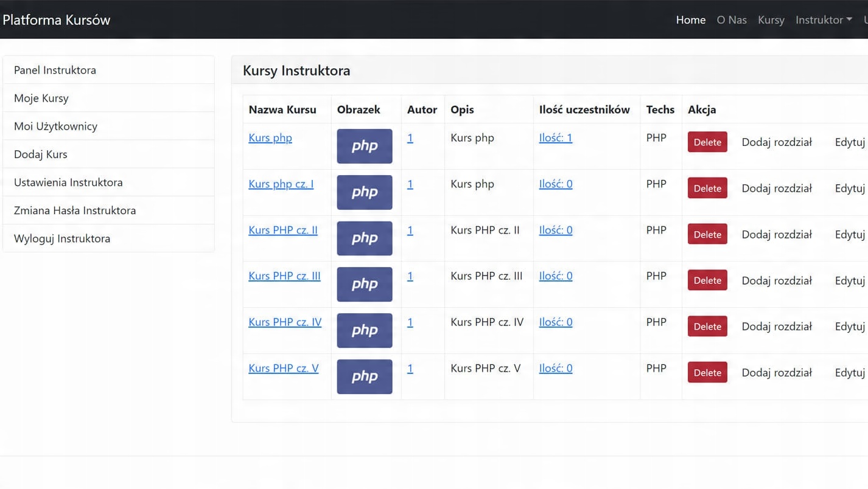Select Dodaj Kurs in the sidebar
The height and width of the screenshot is (489, 868).
click(x=41, y=154)
